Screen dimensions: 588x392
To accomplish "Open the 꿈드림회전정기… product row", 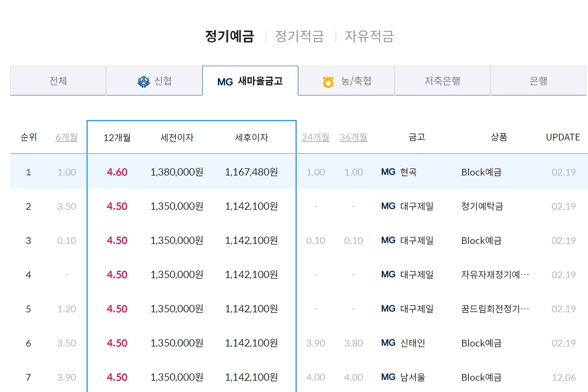I will click(x=495, y=309).
